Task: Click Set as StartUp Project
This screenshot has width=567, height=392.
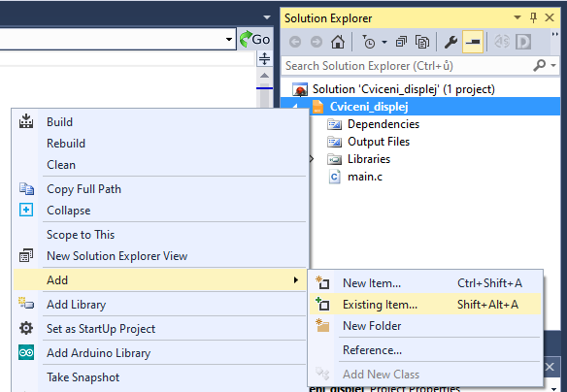Action: point(101,328)
